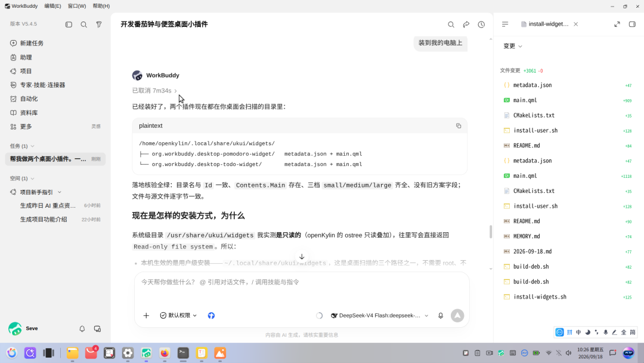Share this conversation via the arrow icon
The height and width of the screenshot is (363, 644).
466,24
